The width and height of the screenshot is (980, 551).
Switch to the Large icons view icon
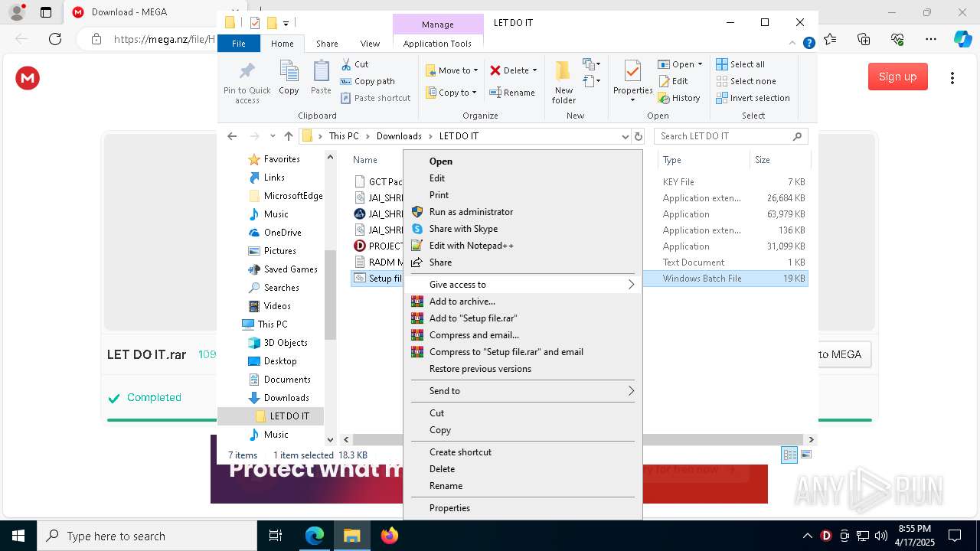click(x=805, y=455)
